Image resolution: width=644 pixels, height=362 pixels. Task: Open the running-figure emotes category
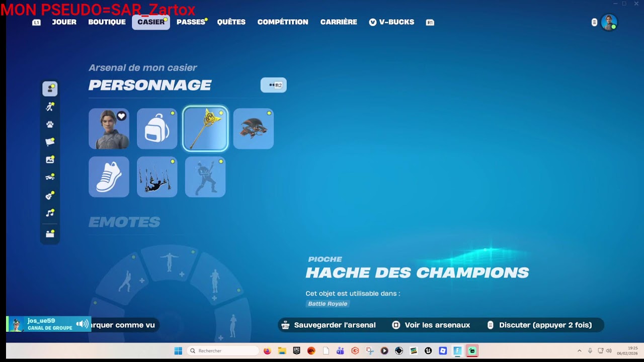click(50, 107)
